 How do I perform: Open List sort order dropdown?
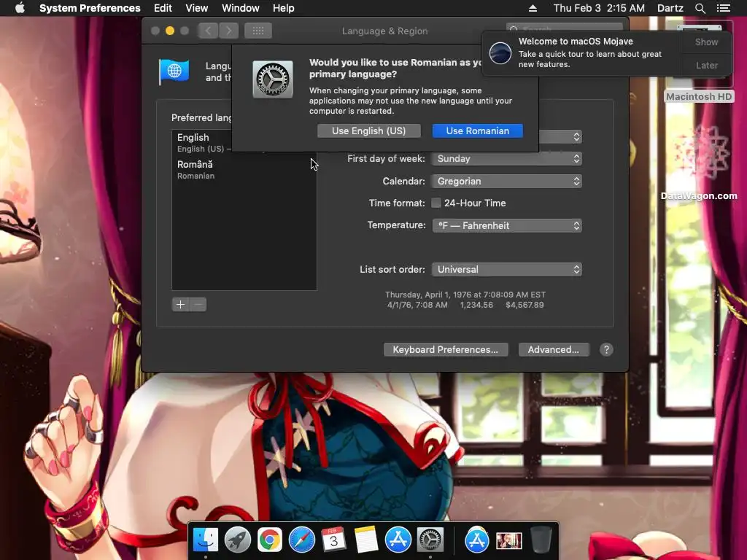pos(506,270)
